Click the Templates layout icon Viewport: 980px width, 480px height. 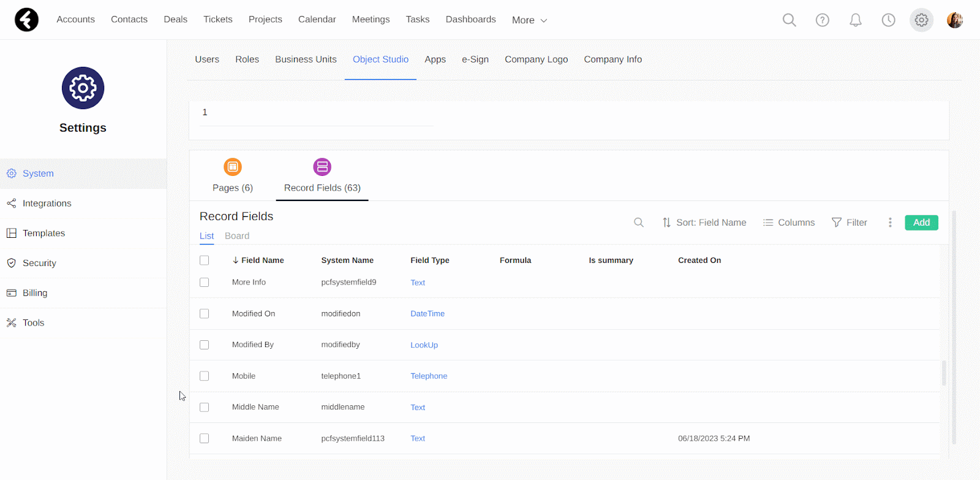[11, 233]
